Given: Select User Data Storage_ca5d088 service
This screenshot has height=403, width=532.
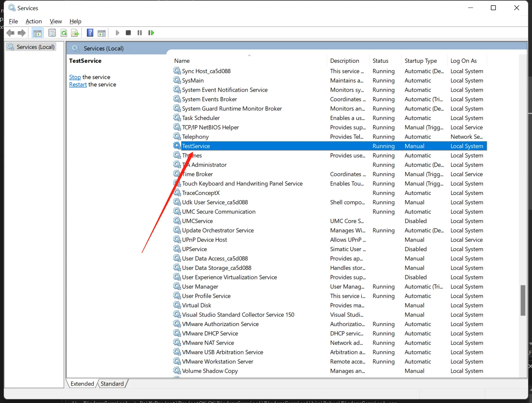Looking at the screenshot, I should pyautogui.click(x=330, y=268).
